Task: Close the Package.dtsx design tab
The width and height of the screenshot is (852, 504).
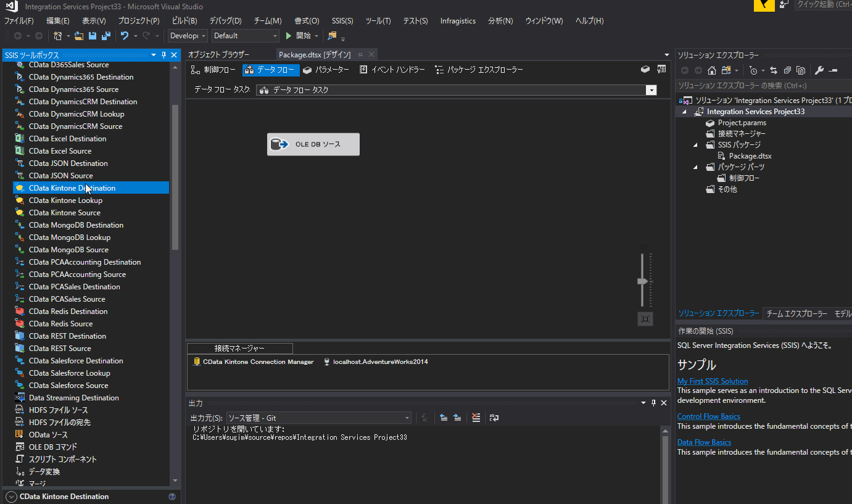Action: pos(371,55)
